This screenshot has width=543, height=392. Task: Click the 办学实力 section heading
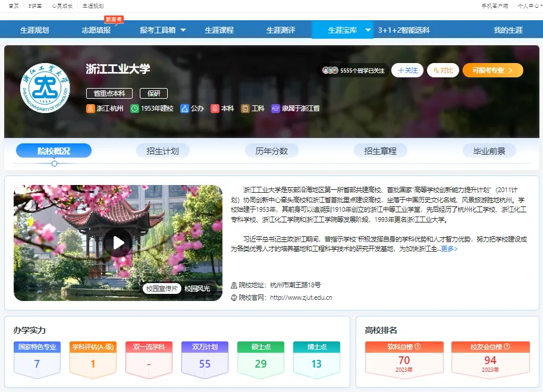tap(29, 330)
